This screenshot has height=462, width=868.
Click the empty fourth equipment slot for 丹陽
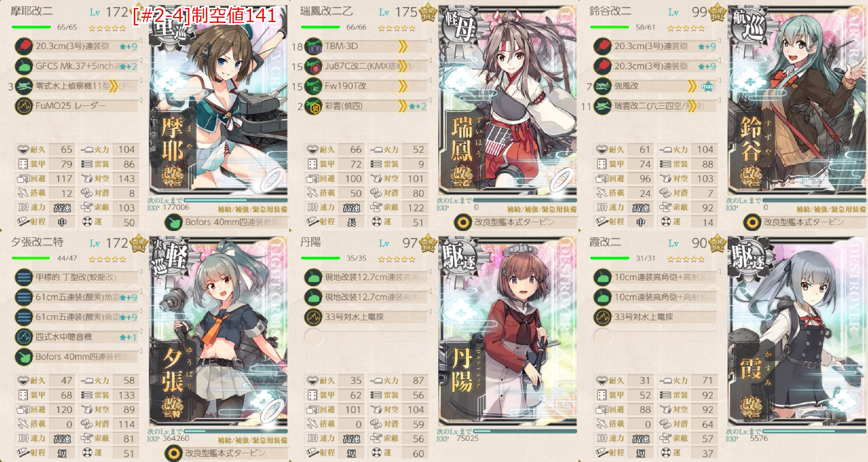click(313, 337)
